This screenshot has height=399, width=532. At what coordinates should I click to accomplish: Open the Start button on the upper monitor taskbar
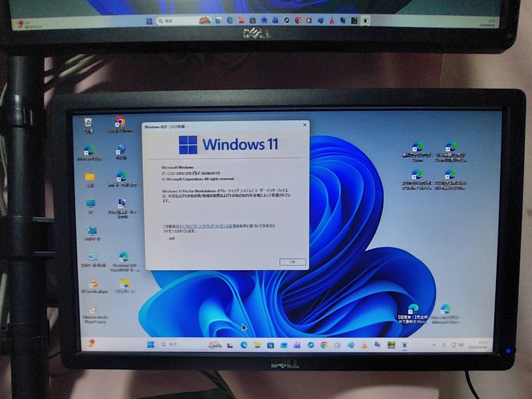[x=149, y=21]
